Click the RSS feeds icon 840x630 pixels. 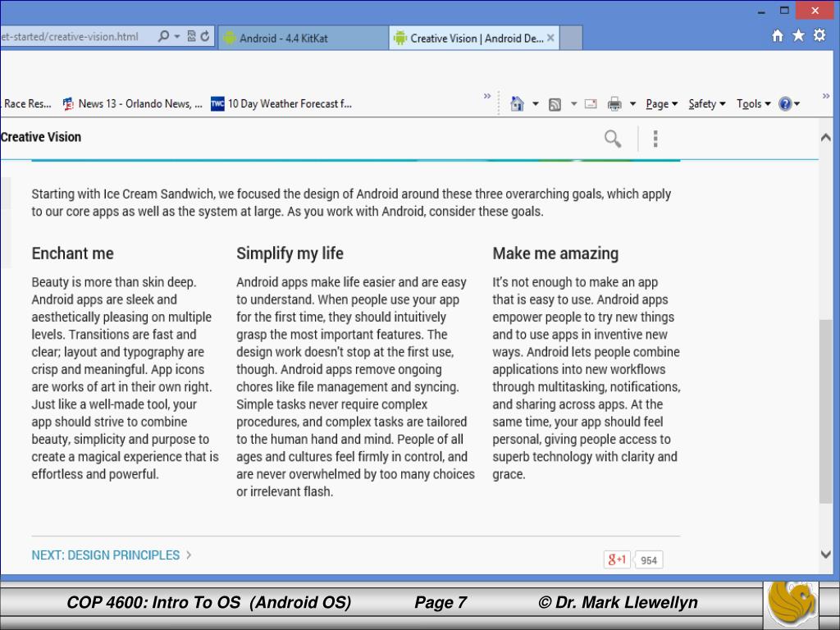coord(555,104)
